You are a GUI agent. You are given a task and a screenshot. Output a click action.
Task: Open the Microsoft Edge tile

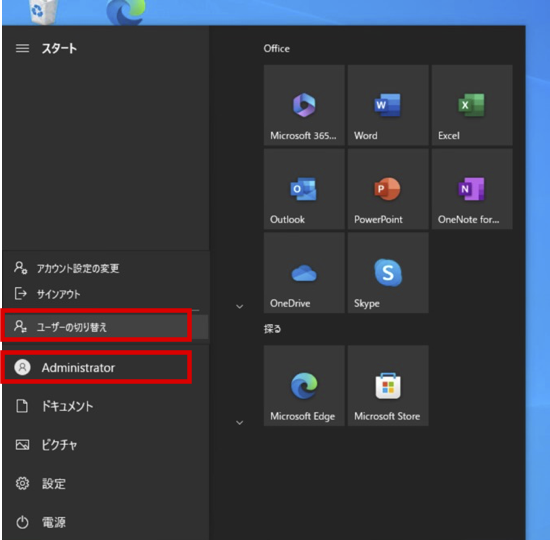pos(304,386)
